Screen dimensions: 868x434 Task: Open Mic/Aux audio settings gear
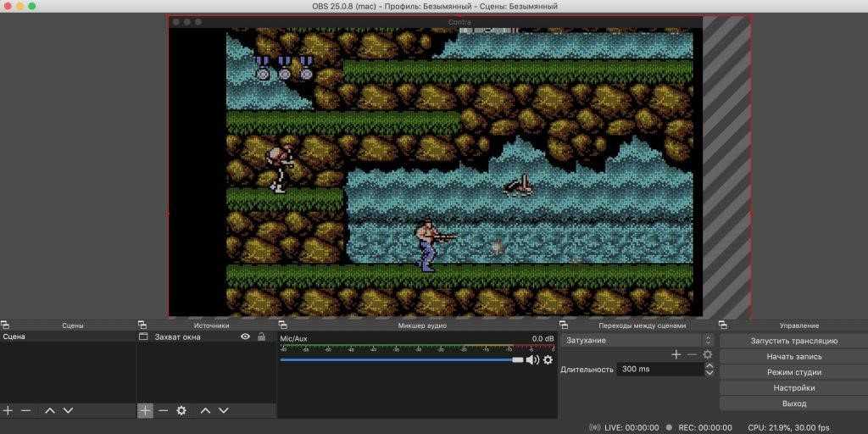(x=548, y=359)
